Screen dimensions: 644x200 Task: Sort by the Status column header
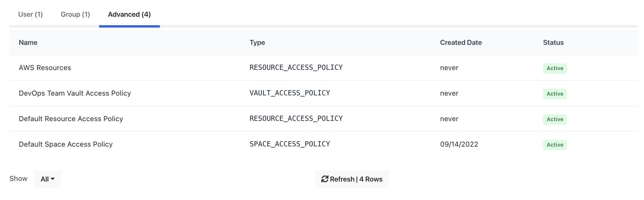tap(553, 43)
